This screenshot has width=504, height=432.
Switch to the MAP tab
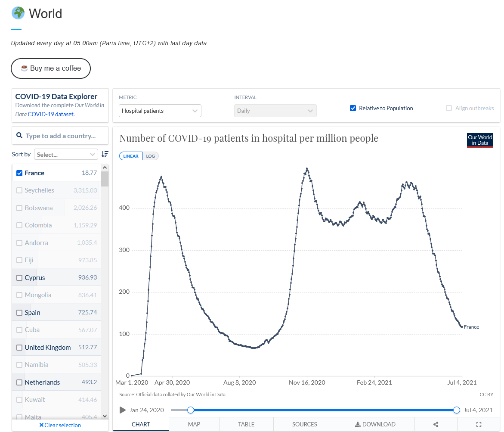(x=194, y=424)
